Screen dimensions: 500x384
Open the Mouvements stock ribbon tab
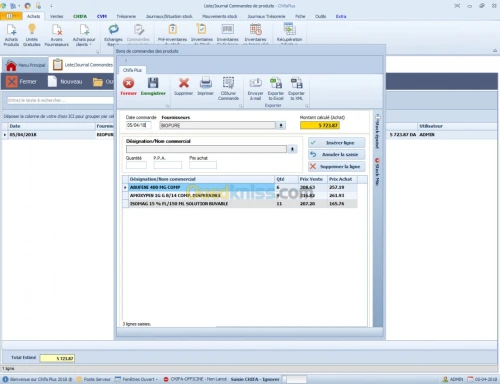(x=220, y=16)
